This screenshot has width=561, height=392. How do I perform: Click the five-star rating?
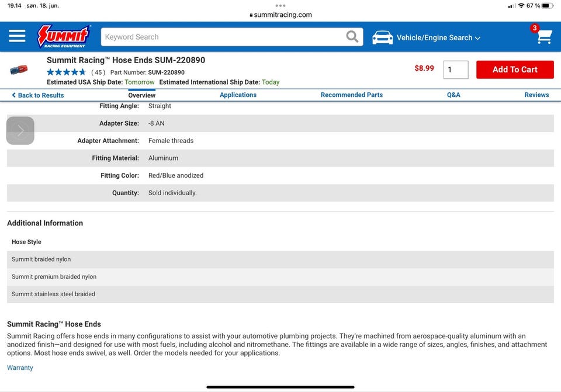click(67, 72)
